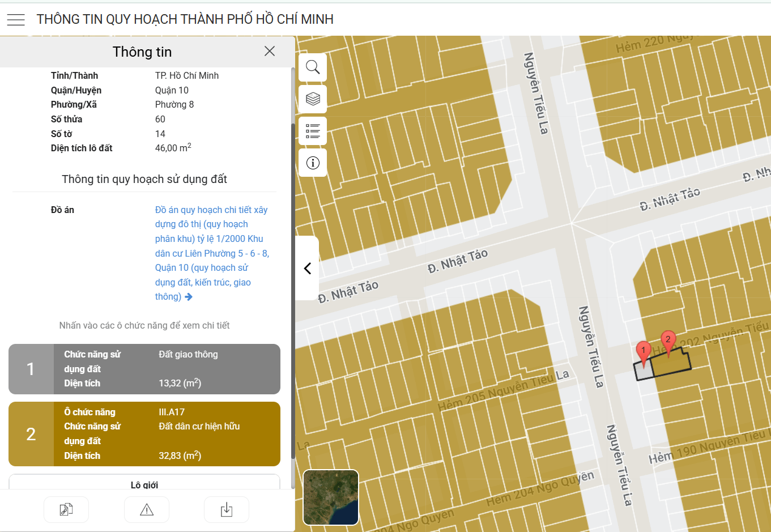771x532 pixels.
Task: Expand the Lộ giới section
Action: [x=144, y=482]
